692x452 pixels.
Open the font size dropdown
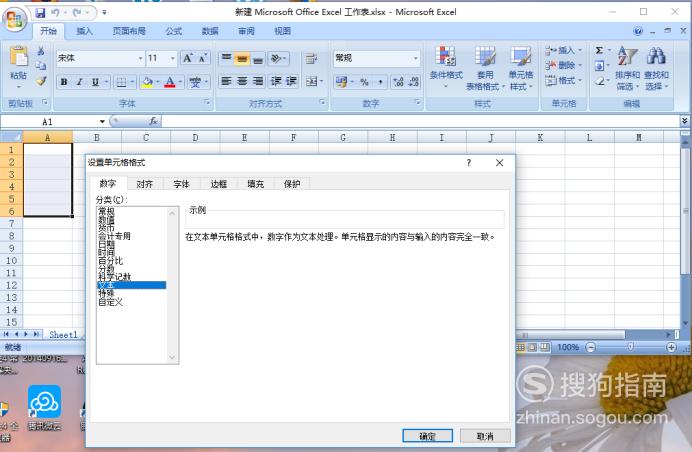click(173, 58)
